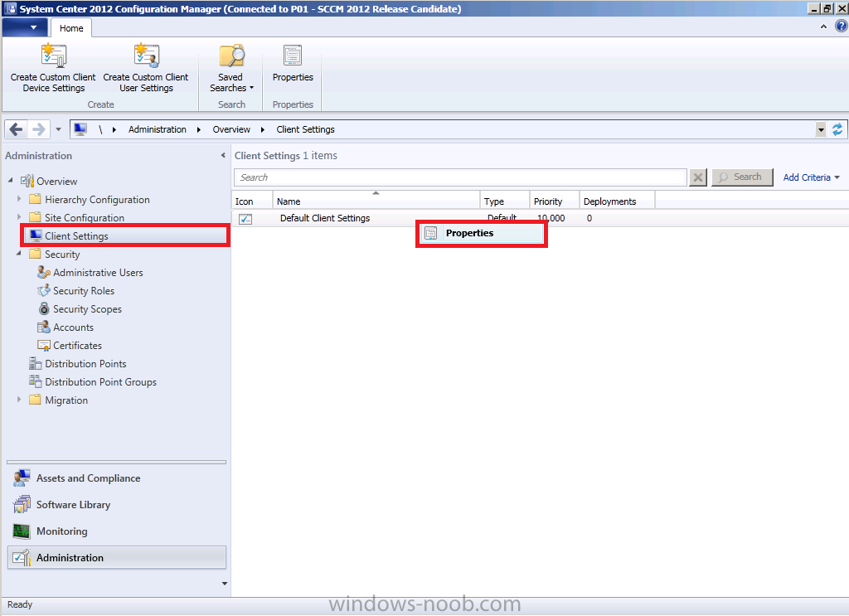Go forward with the navigation arrow
The width and height of the screenshot is (849, 616).
(39, 129)
